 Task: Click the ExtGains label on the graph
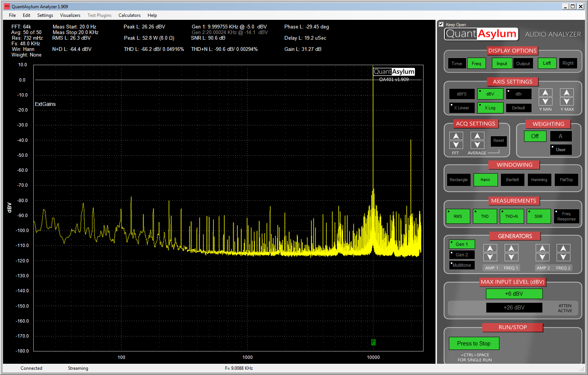[x=45, y=104]
